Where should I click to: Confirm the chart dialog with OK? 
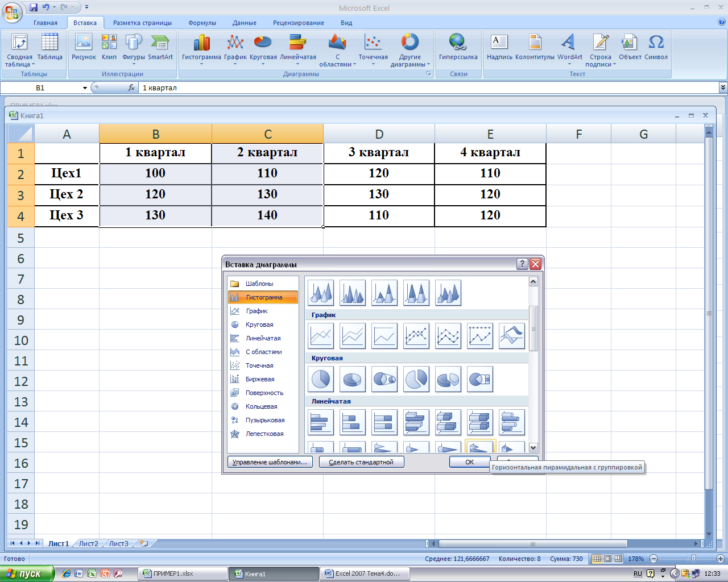[470, 462]
